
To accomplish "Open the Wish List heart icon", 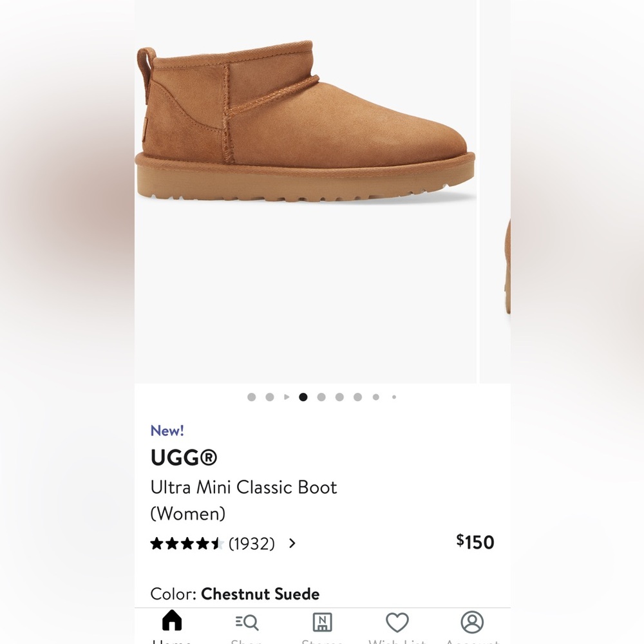I will click(397, 622).
